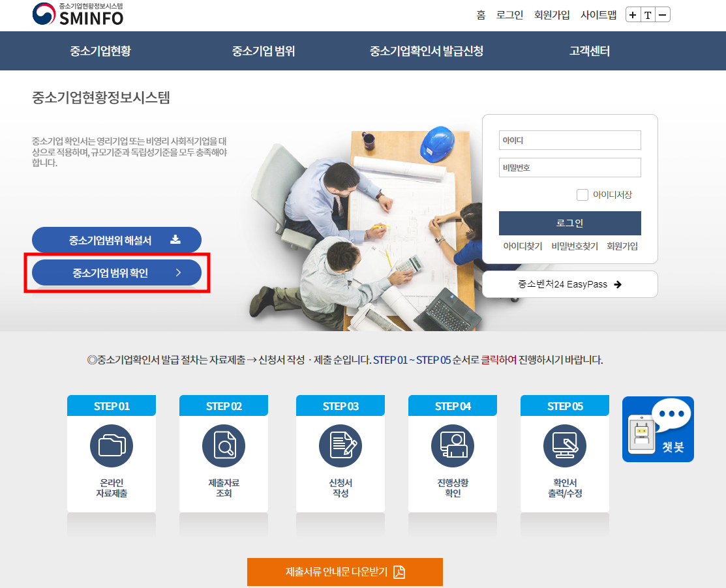Screen dimensions: 726x588
Task: Click the STEP 04 header tab
Action: coord(453,405)
